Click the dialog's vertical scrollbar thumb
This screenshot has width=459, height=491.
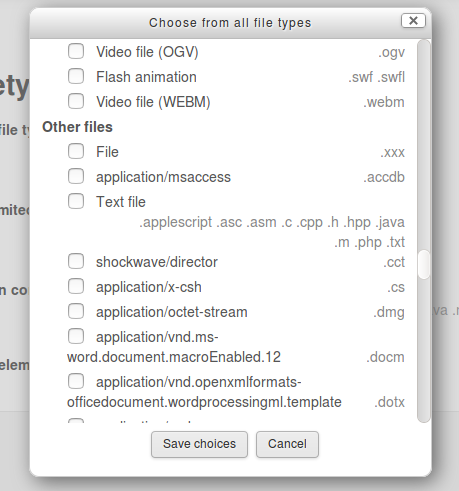click(424, 264)
